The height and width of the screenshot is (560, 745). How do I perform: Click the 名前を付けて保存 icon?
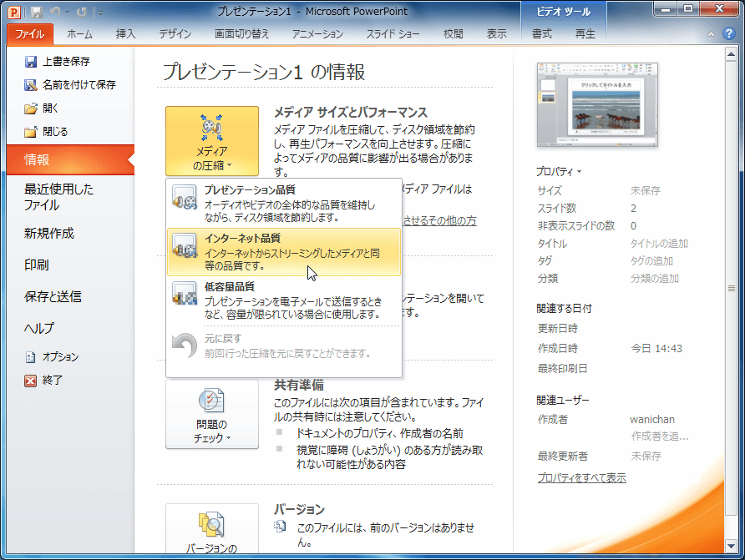tap(31, 85)
